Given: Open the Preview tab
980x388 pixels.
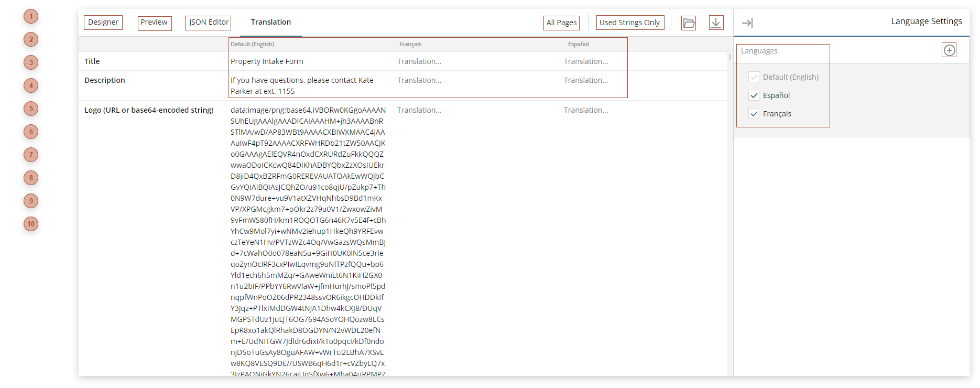Looking at the screenshot, I should click(x=154, y=23).
